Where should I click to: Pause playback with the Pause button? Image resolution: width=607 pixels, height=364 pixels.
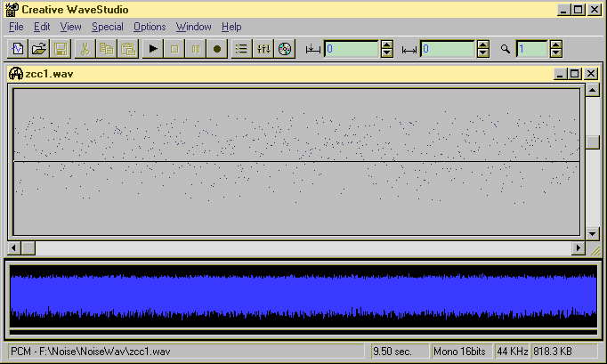[196, 49]
